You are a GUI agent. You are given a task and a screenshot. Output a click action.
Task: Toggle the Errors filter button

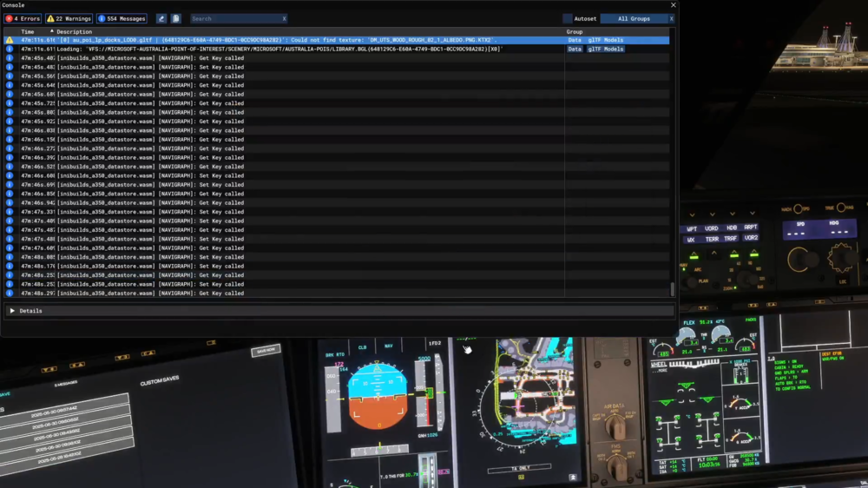[x=23, y=18]
